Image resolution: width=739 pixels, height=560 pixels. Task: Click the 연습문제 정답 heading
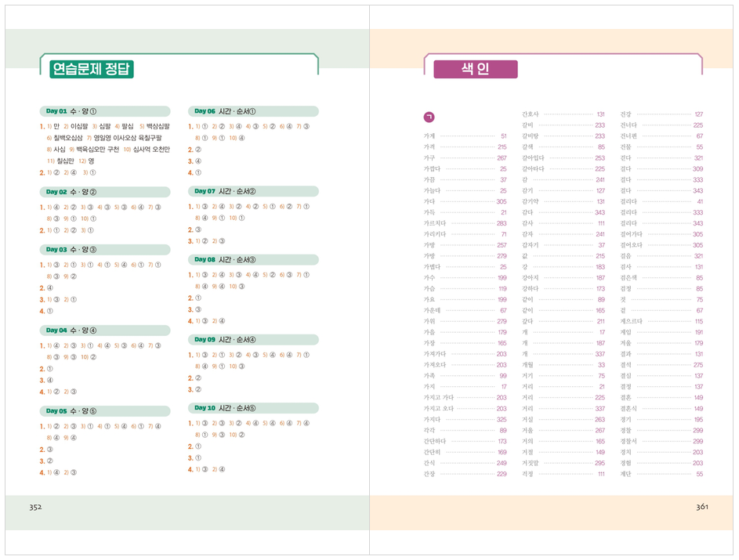pos(92,69)
